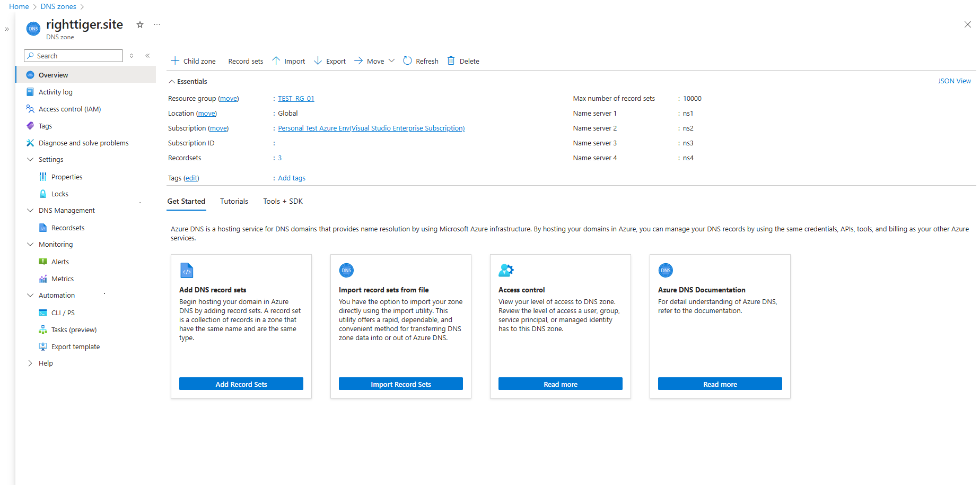Expand the portal menu double chevron
Image resolution: width=980 pixels, height=485 pixels.
pos(7,29)
